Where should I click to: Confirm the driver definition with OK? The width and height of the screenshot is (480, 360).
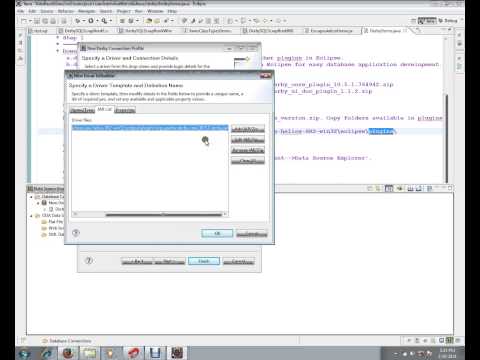point(217,234)
